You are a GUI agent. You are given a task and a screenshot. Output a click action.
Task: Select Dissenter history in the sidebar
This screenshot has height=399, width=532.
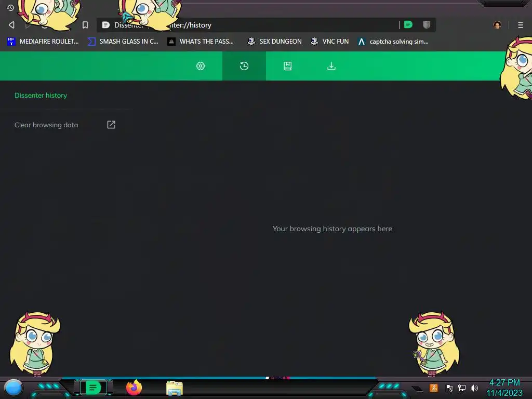[41, 96]
